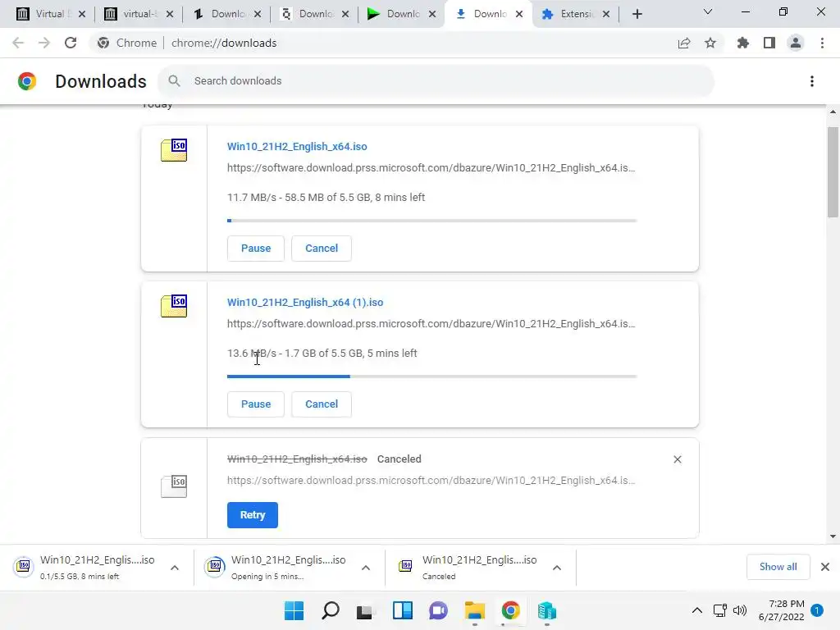Click the '11.7 MB/s - 58.5 MB of 5.5 GB' status text
The image size is (840, 630).
pos(326,198)
